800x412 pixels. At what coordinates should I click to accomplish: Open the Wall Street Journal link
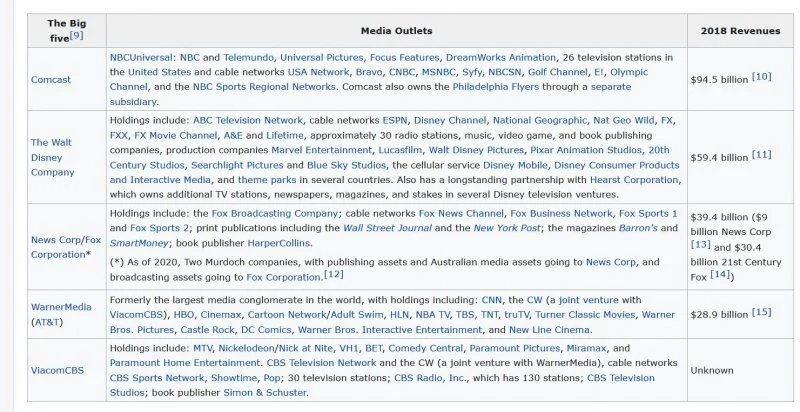coord(387,228)
